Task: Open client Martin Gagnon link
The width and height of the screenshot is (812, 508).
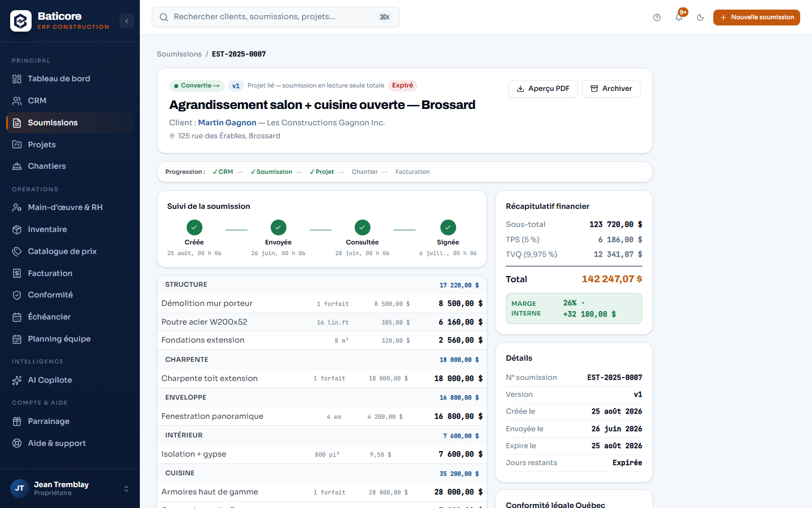Action: point(227,122)
